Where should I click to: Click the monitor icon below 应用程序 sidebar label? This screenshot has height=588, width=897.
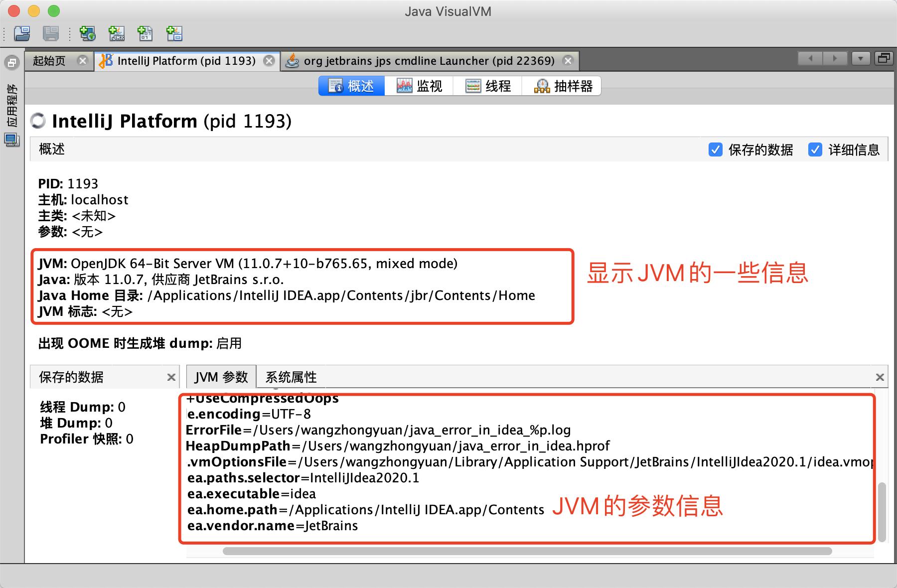pos(11,140)
